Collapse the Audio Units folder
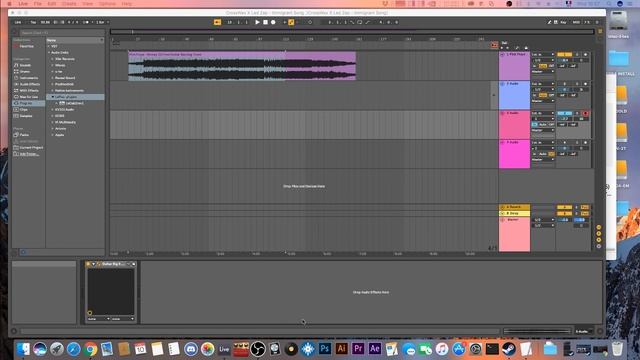Image resolution: width=640 pixels, height=360 pixels. coord(49,53)
